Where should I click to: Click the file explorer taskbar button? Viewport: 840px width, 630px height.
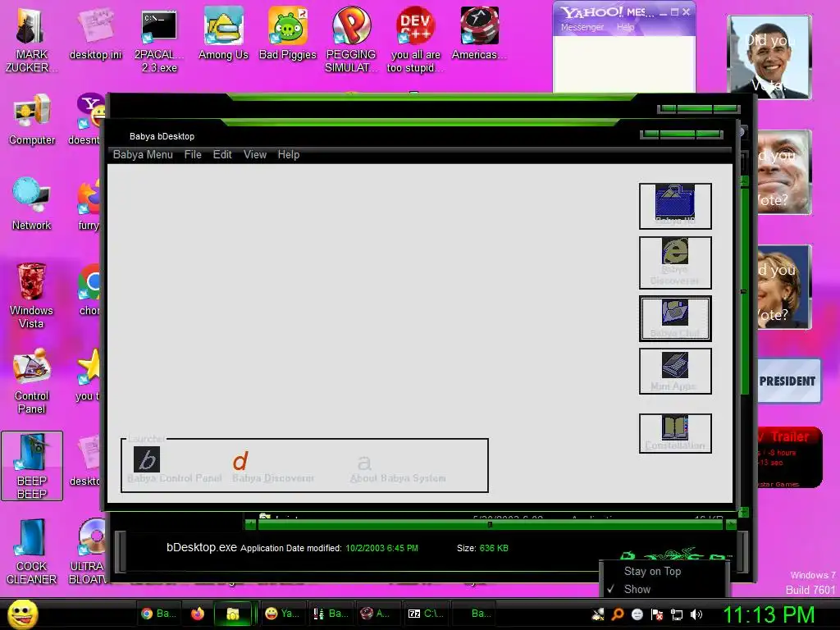232,614
